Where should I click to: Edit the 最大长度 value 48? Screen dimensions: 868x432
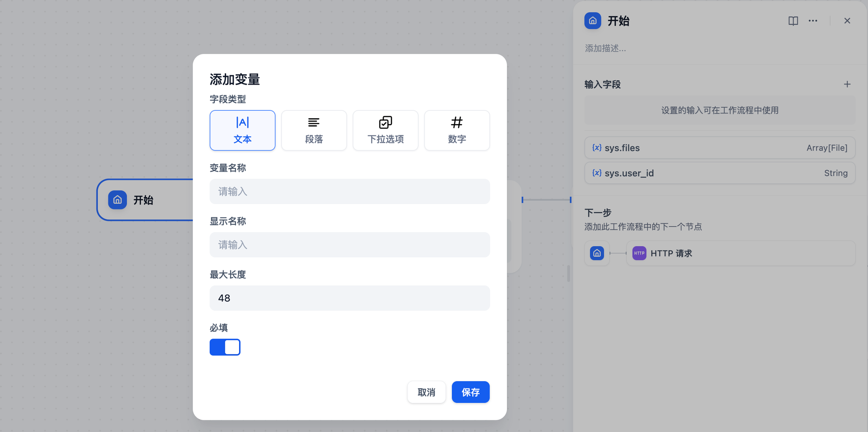tap(350, 298)
